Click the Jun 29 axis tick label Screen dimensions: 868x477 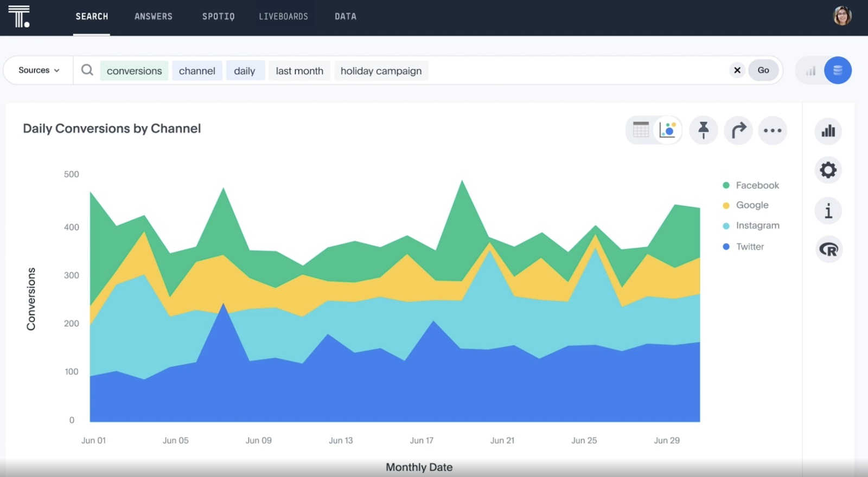[667, 441]
